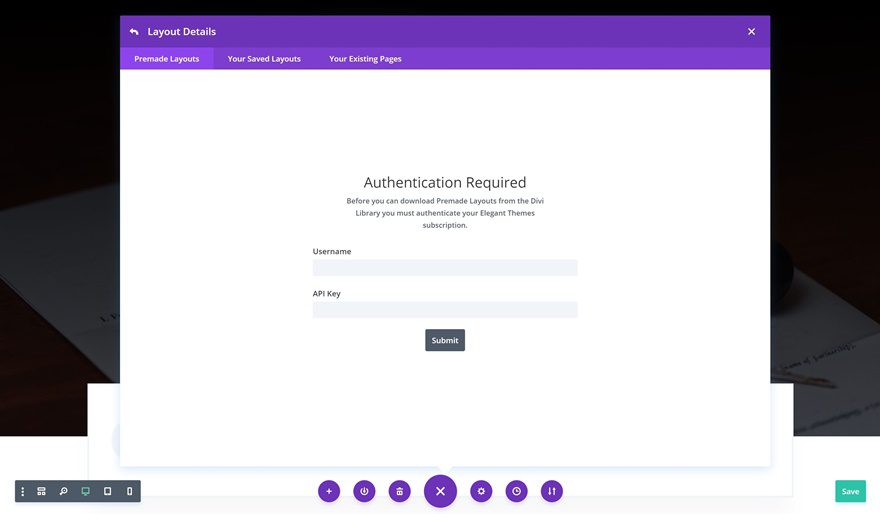
Task: Open editing history clock icon
Action: 516,492
